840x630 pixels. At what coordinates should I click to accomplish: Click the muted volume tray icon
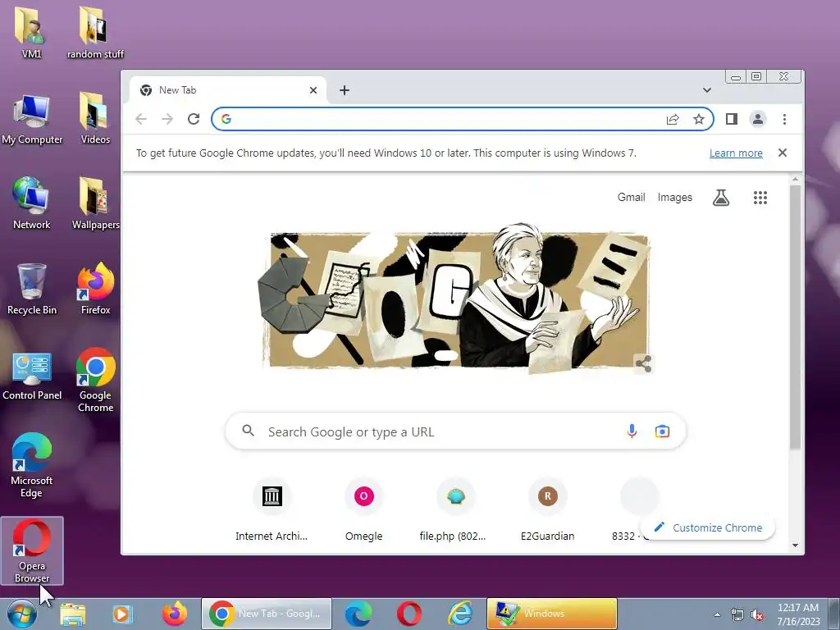pyautogui.click(x=757, y=614)
